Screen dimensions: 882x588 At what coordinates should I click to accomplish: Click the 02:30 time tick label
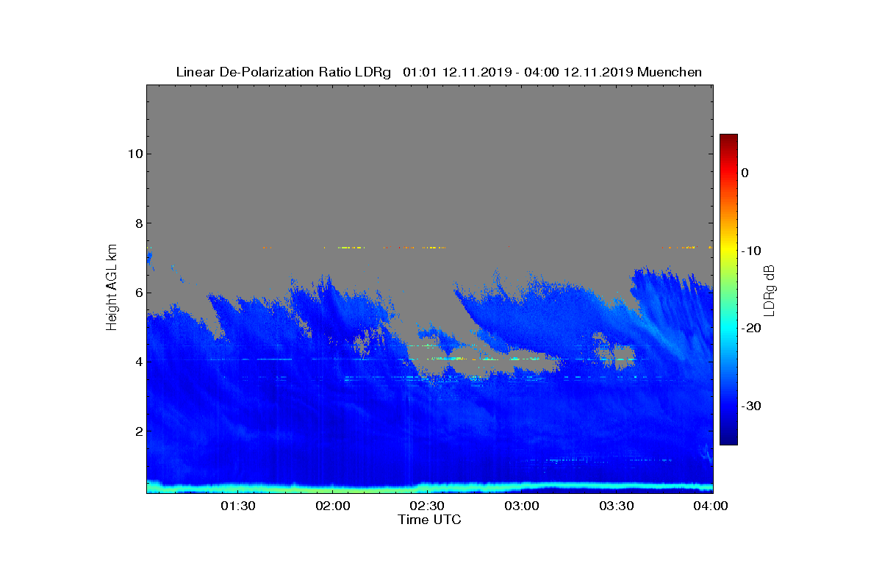427,506
